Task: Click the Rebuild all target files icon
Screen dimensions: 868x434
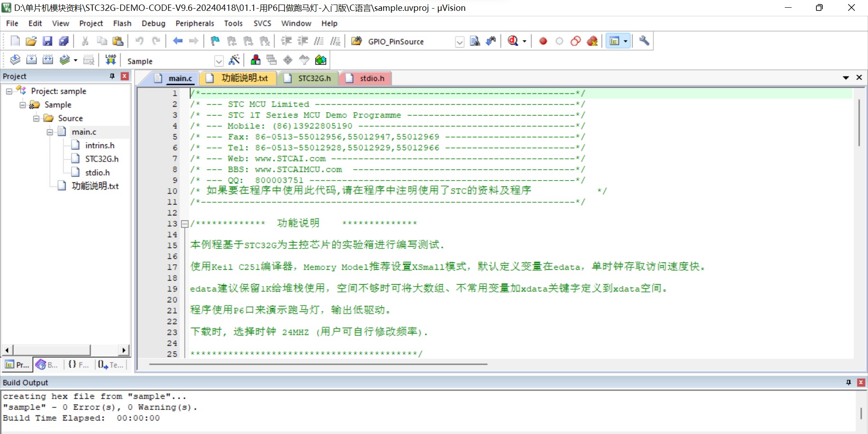Action: click(x=47, y=60)
